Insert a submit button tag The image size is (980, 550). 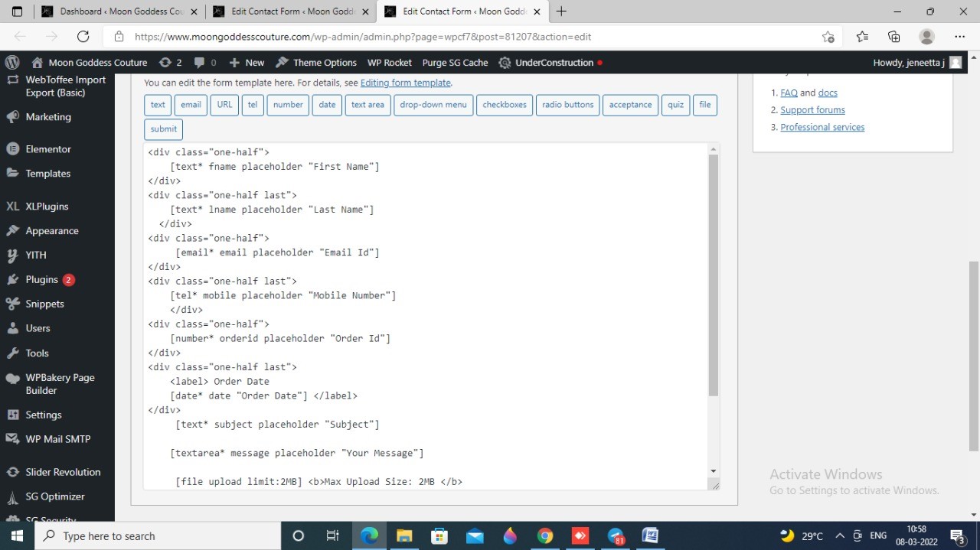tap(164, 129)
